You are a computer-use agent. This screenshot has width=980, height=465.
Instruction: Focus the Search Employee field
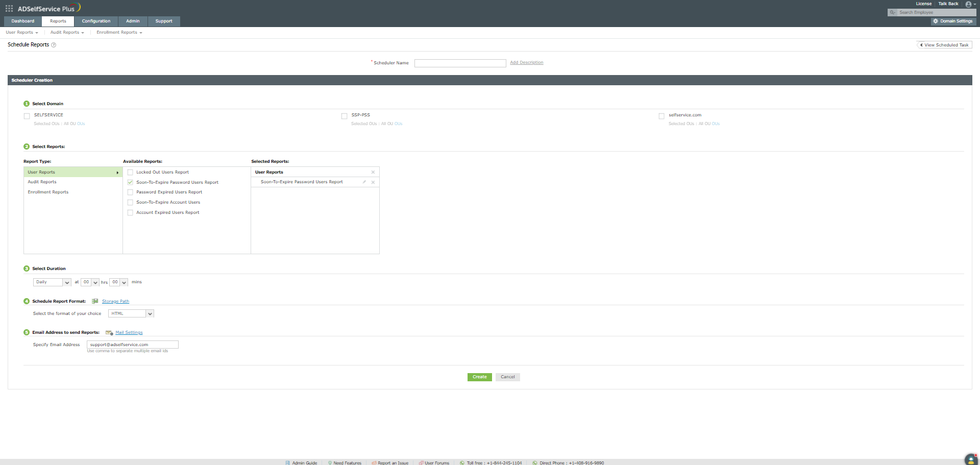coord(937,12)
